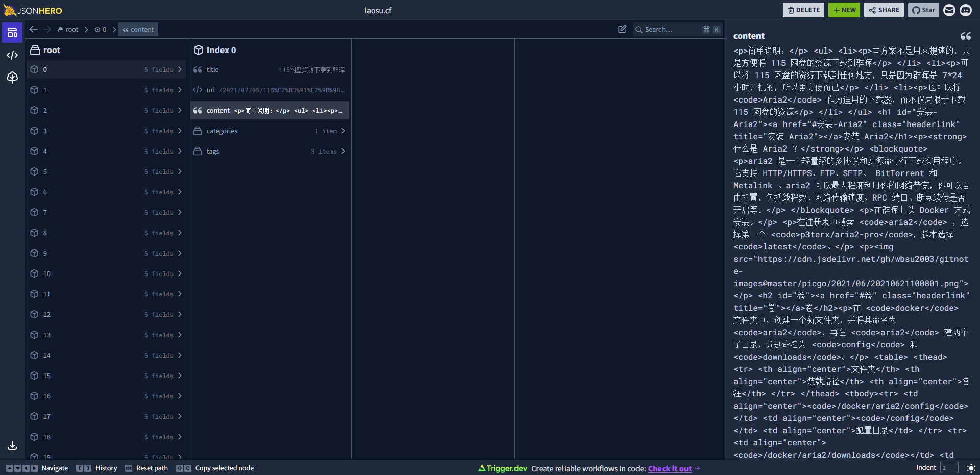Select root item 16 row
Screen dimensions: 980x475
point(106,396)
